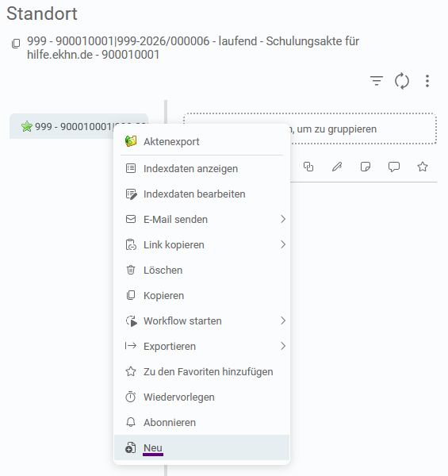Click the new document icon beside Neu
The width and height of the screenshot is (448, 476).
pos(130,447)
